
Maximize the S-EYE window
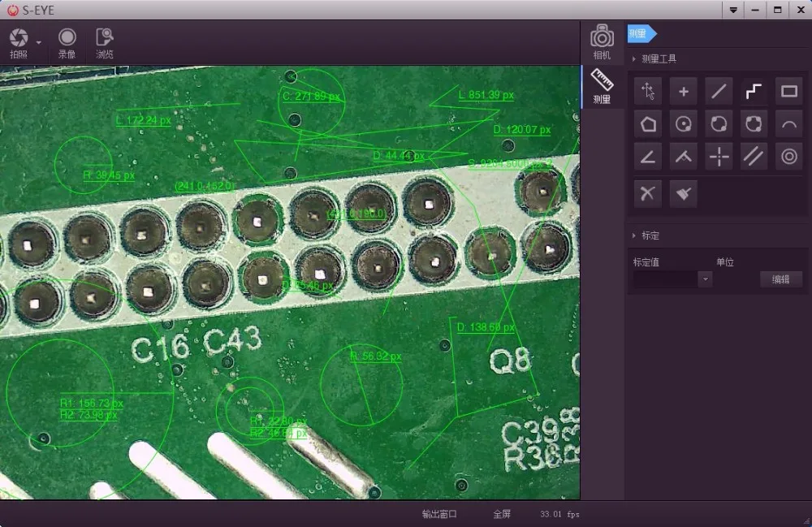tap(778, 10)
